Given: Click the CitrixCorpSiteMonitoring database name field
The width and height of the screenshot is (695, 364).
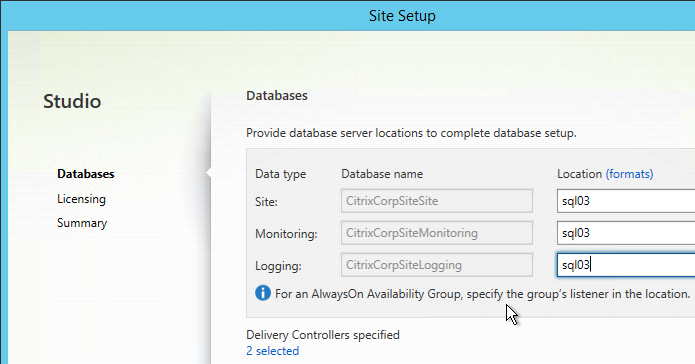Looking at the screenshot, I should click(x=437, y=233).
